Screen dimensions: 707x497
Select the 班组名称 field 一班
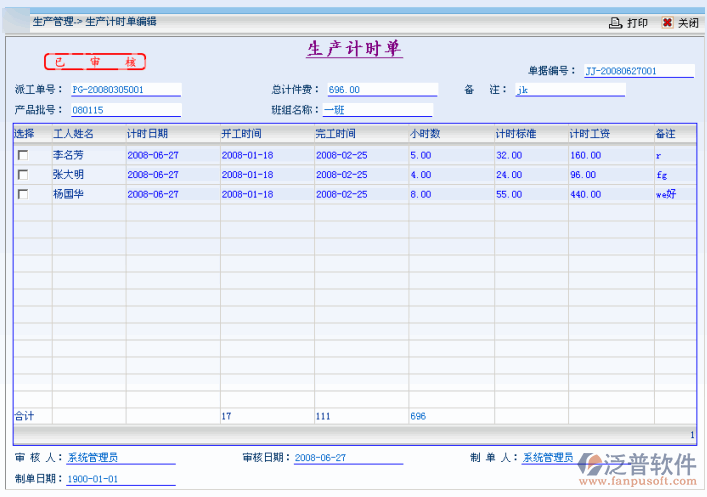pyautogui.click(x=377, y=110)
